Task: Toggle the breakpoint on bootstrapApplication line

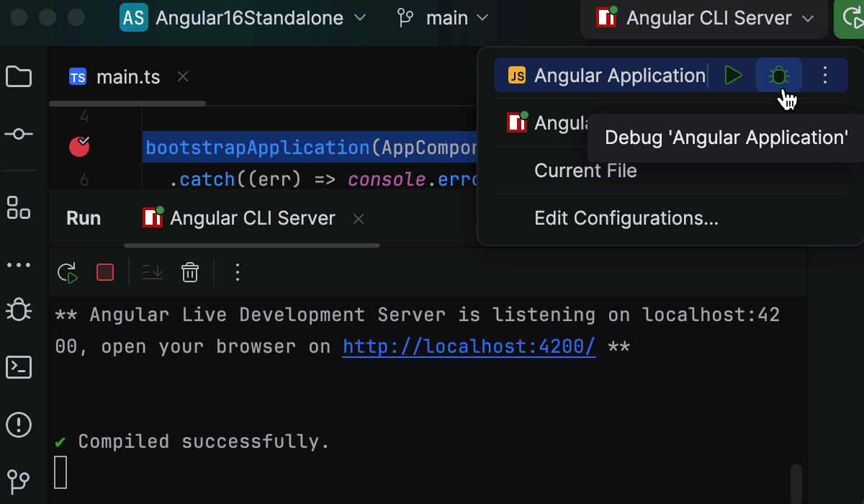Action: (79, 146)
